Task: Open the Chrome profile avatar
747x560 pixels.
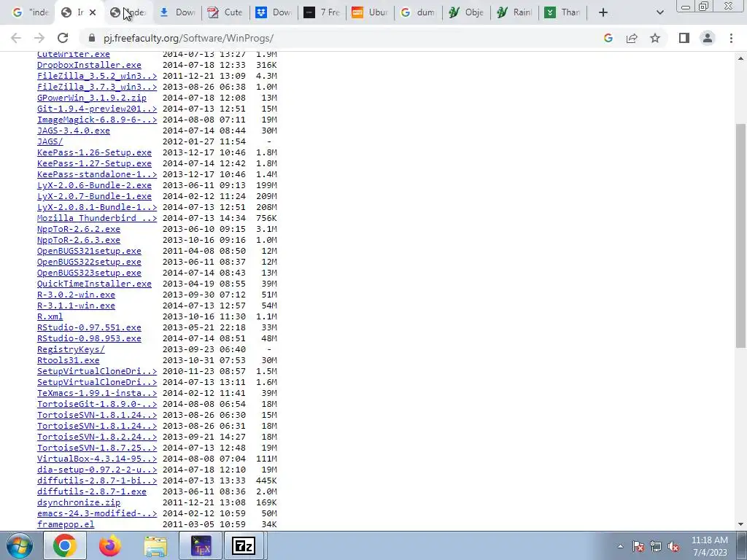Action: pos(708,38)
